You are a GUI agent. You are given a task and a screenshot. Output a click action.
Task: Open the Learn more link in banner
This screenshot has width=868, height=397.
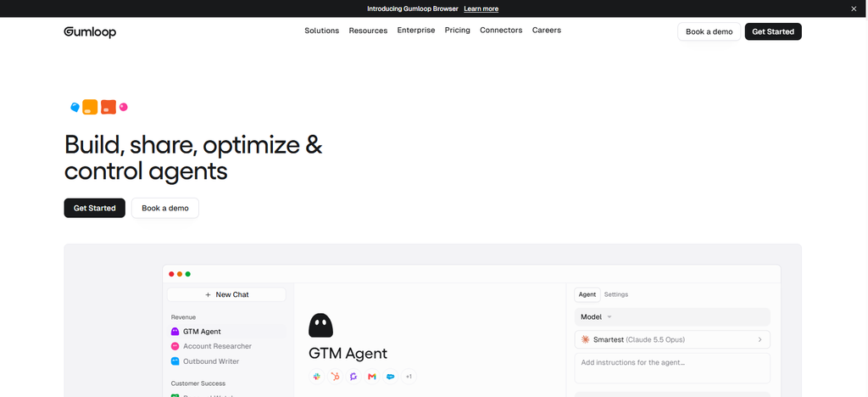(x=481, y=8)
